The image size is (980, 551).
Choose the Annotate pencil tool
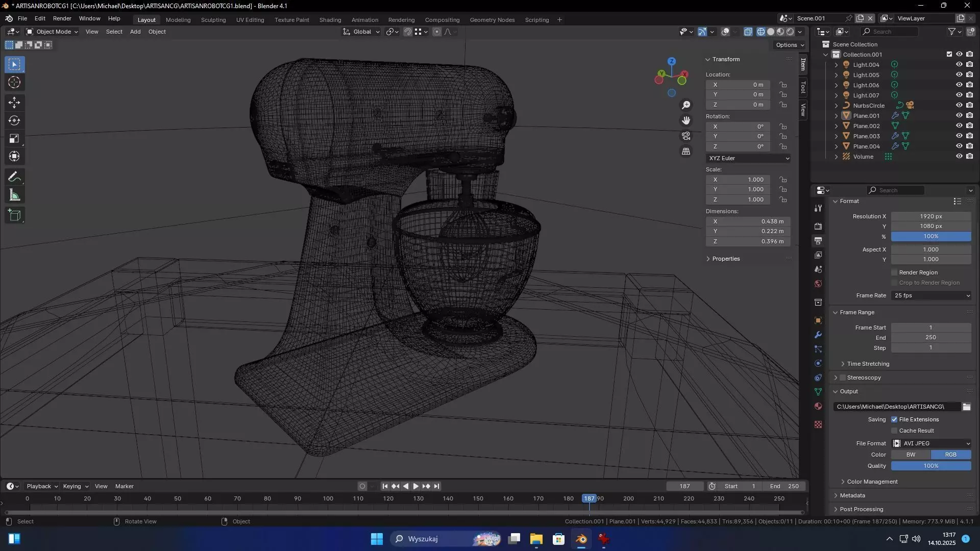click(x=14, y=177)
